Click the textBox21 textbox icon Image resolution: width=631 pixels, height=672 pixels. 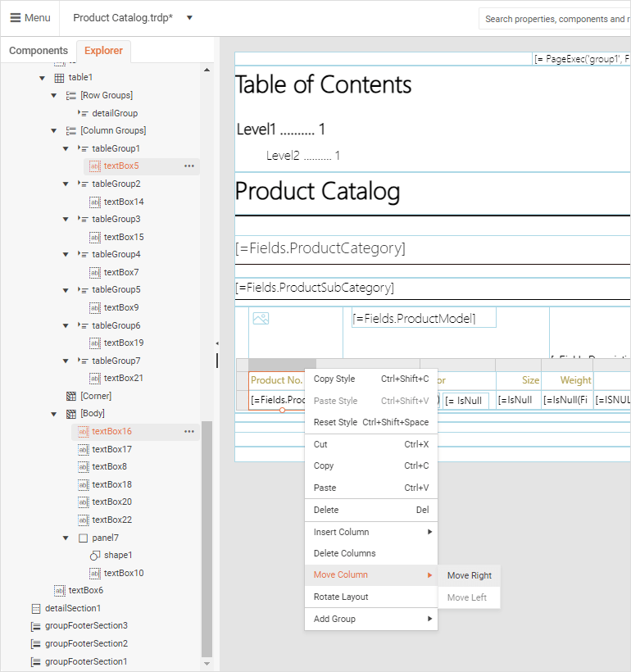tap(95, 379)
